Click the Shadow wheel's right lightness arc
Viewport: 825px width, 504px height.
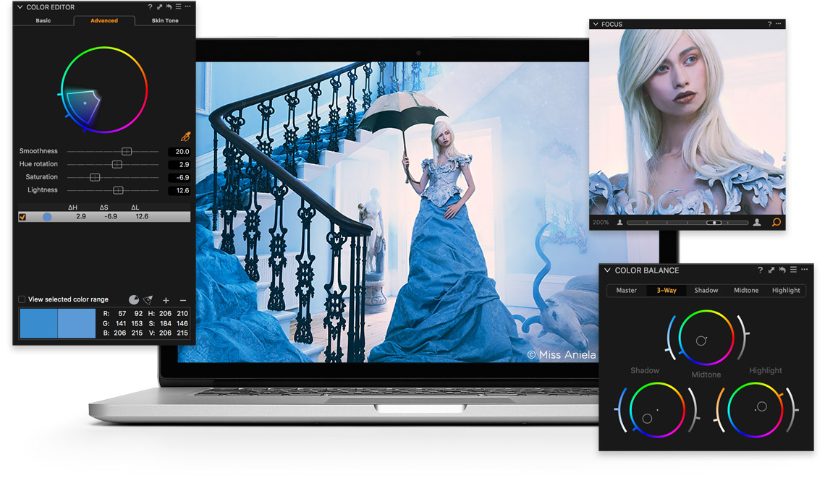coord(695,411)
